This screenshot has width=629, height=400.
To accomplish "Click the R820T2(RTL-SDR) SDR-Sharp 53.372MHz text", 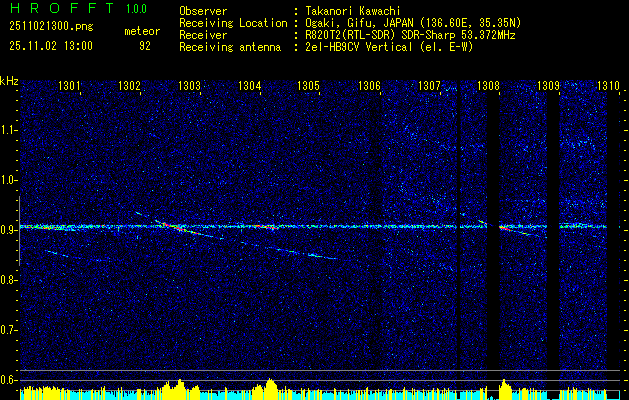I will point(410,35).
